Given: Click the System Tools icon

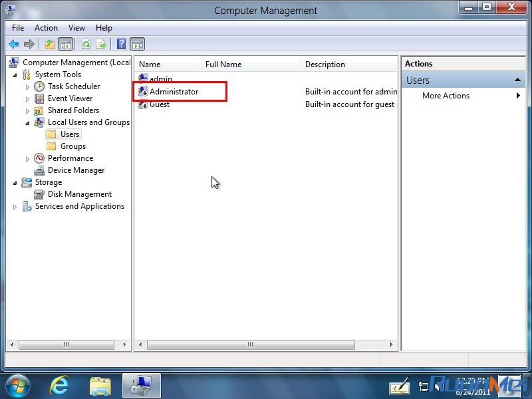Looking at the screenshot, I should 27,74.
